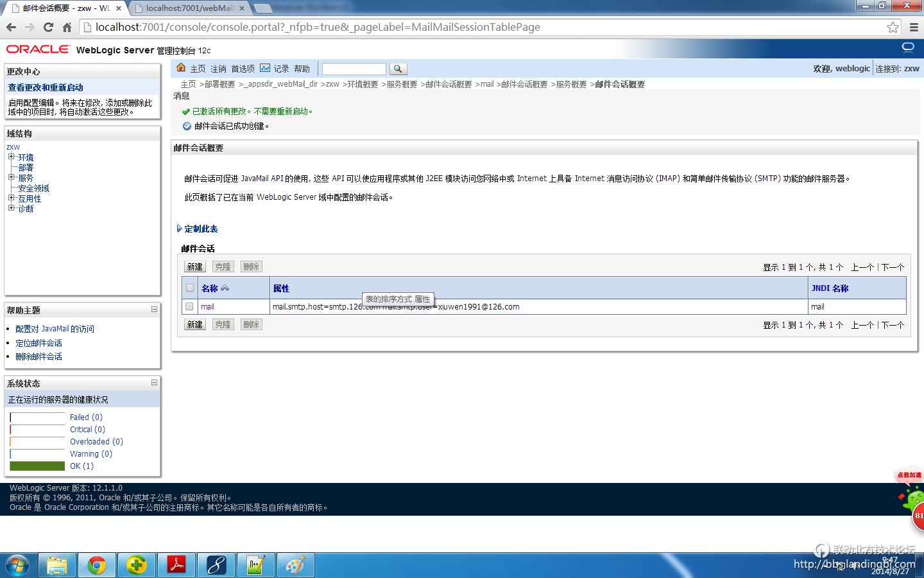924x578 pixels.
Task: Expand the 定制此表 disclosure triangle
Action: (179, 229)
